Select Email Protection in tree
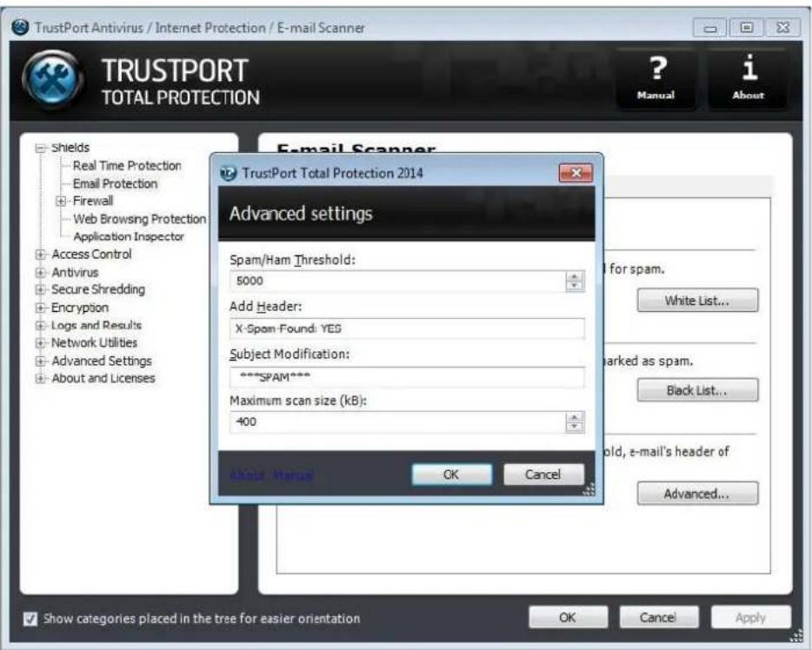This screenshot has width=812, height=650. point(115,183)
